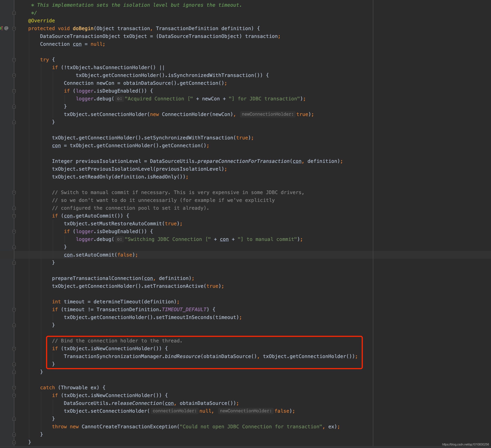Fold the 'Switch to manual commit' comment block
The width and height of the screenshot is (491, 448).
(14, 193)
